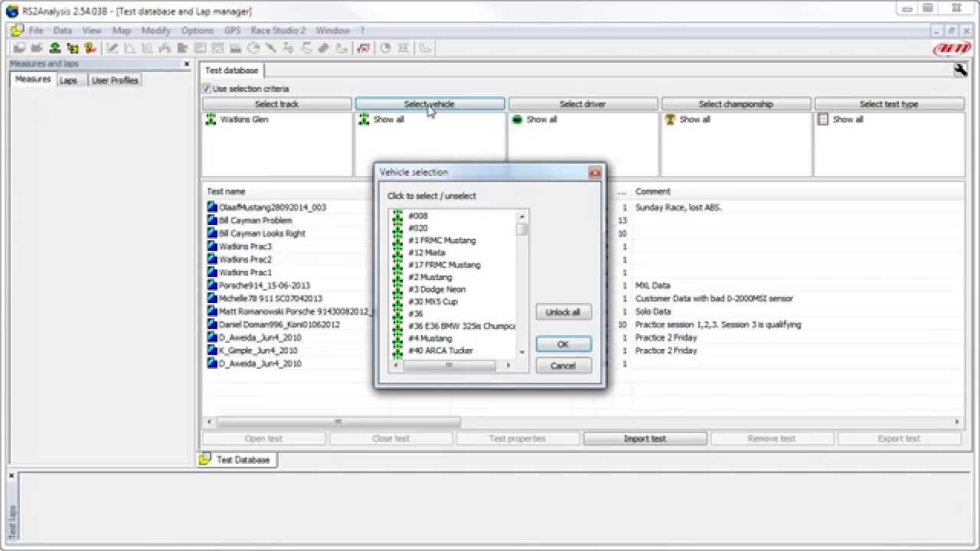This screenshot has width=980, height=551.
Task: Select #17 FRMC Mustang vehicle
Action: (x=444, y=265)
